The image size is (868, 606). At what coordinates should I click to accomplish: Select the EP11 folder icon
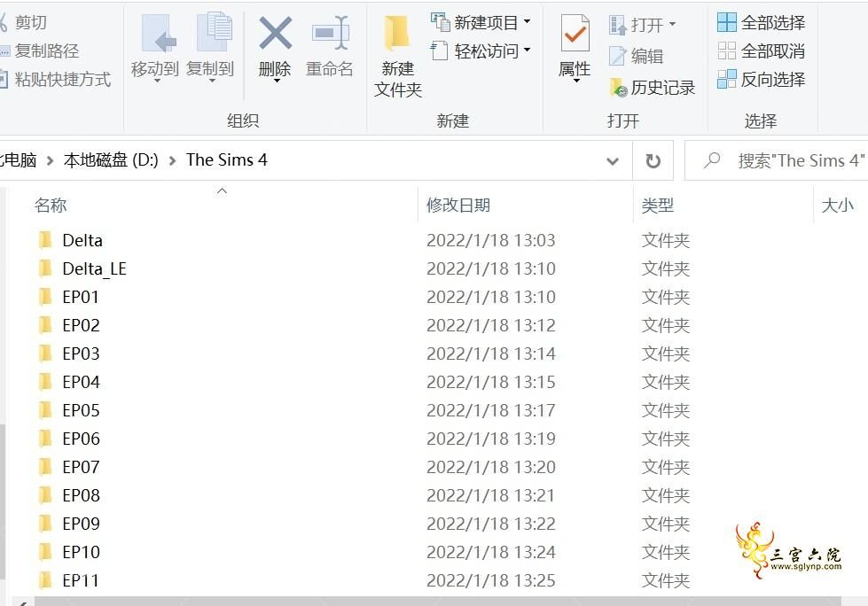point(45,580)
